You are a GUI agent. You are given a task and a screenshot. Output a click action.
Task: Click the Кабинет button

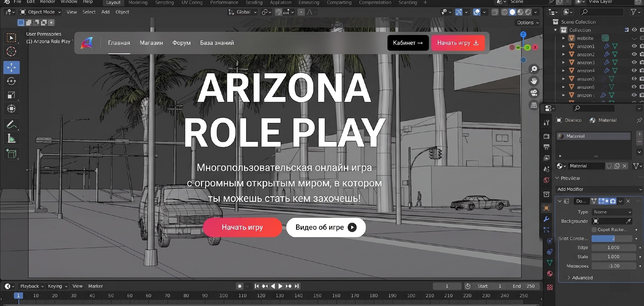408,43
